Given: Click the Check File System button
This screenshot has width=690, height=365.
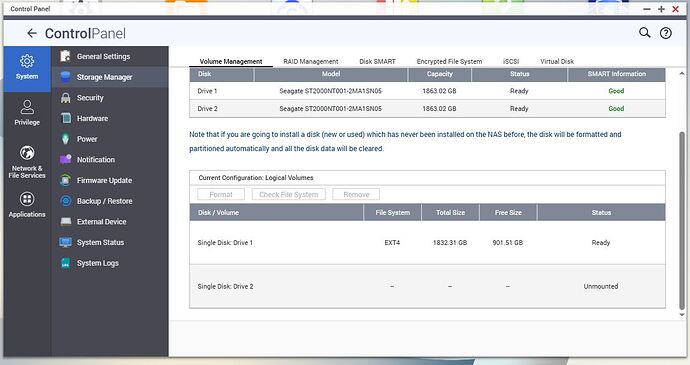Looking at the screenshot, I should point(288,194).
